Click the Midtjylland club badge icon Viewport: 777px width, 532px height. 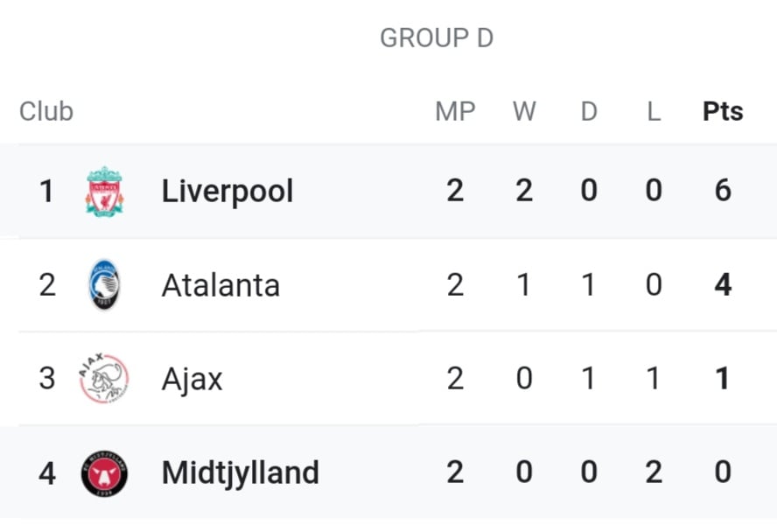[x=104, y=473]
